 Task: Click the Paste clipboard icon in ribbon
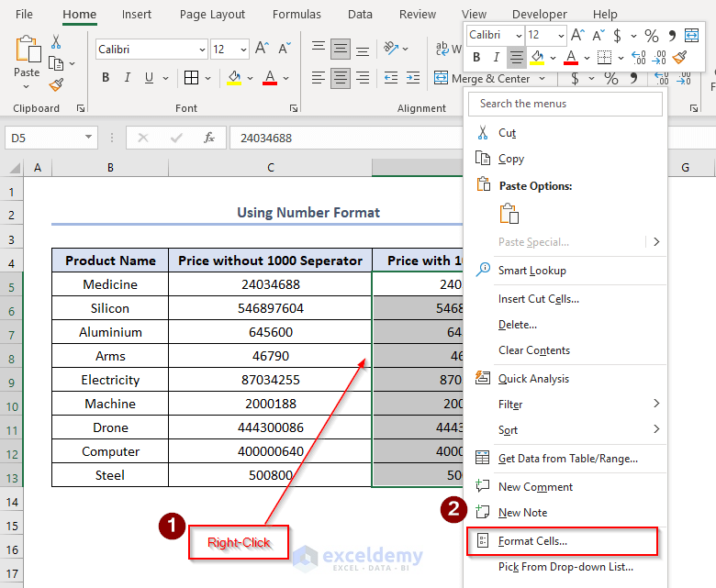coord(28,50)
